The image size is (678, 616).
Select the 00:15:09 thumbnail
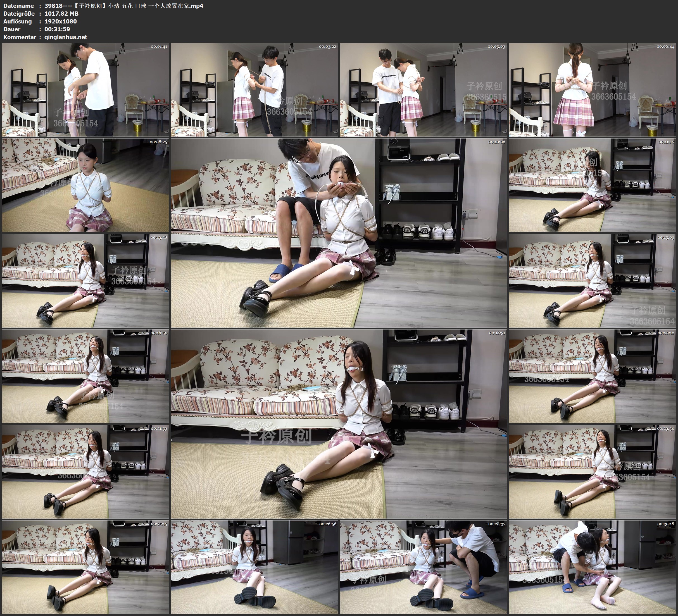[x=592, y=280]
